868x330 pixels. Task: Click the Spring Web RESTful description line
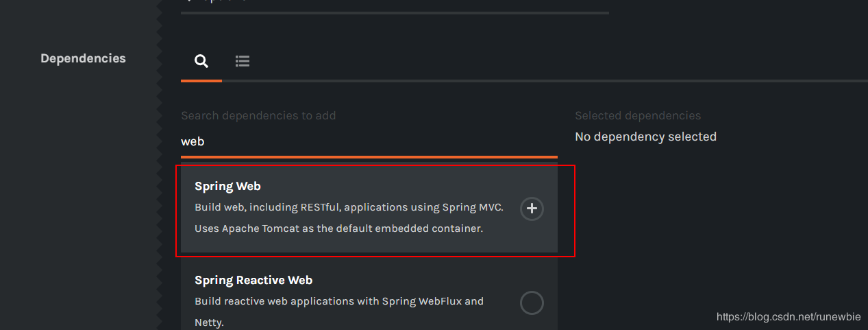349,207
